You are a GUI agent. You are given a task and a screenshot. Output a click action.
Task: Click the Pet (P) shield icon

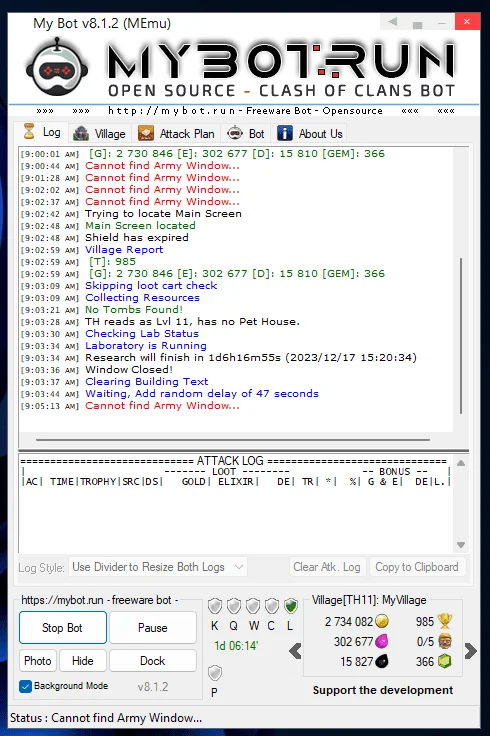pyautogui.click(x=214, y=673)
